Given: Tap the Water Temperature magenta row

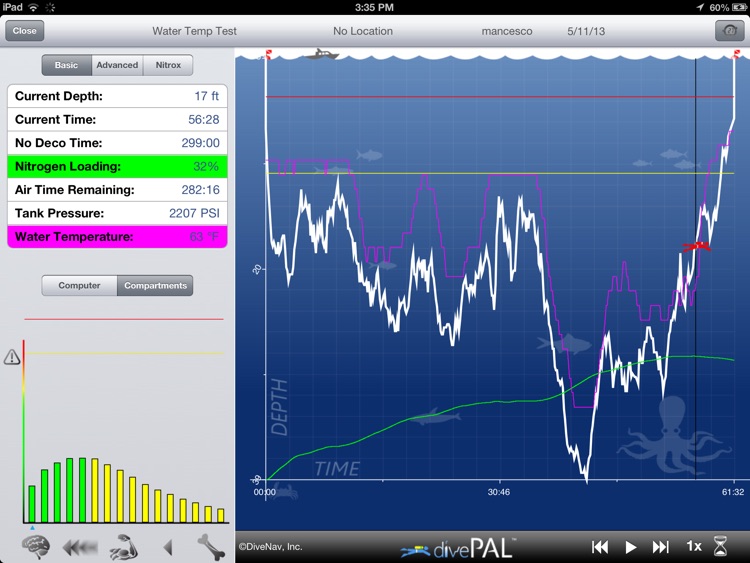Looking at the screenshot, I should pyautogui.click(x=117, y=237).
